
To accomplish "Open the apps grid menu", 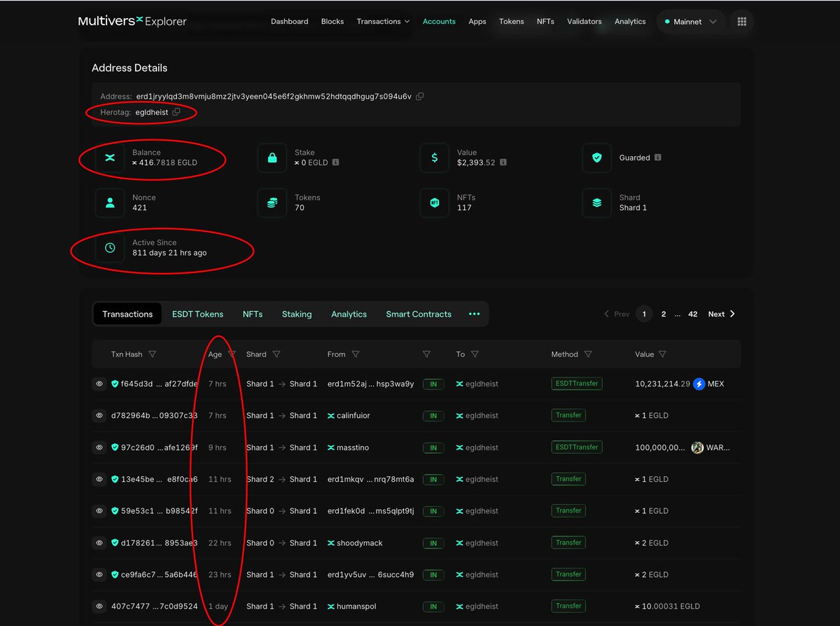I will (x=742, y=22).
